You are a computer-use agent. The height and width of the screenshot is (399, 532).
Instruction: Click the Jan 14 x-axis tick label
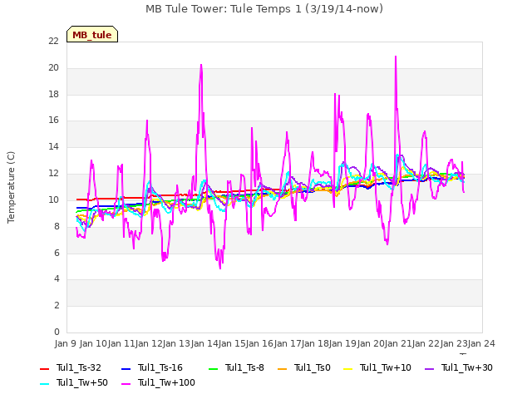click(x=204, y=343)
